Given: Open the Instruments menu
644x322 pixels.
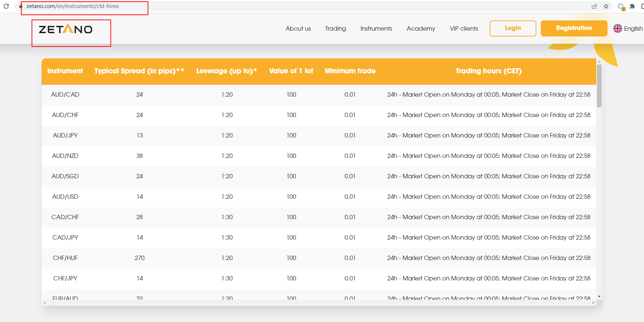Looking at the screenshot, I should tap(376, 28).
